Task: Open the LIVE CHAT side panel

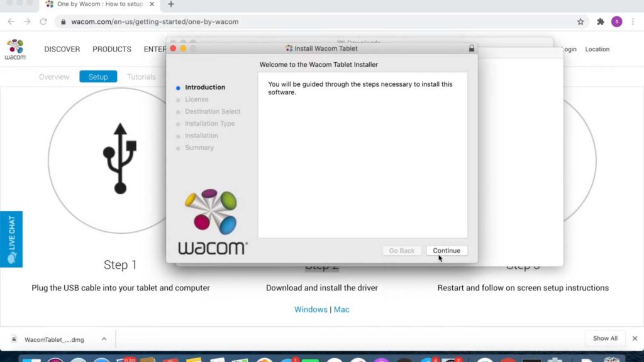Action: (x=11, y=239)
